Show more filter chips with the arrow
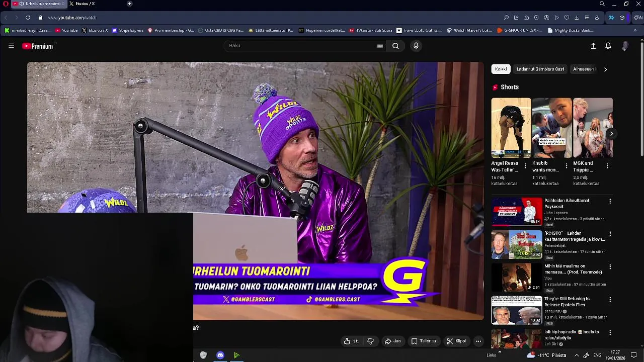The width and height of the screenshot is (644, 362). pos(605,69)
